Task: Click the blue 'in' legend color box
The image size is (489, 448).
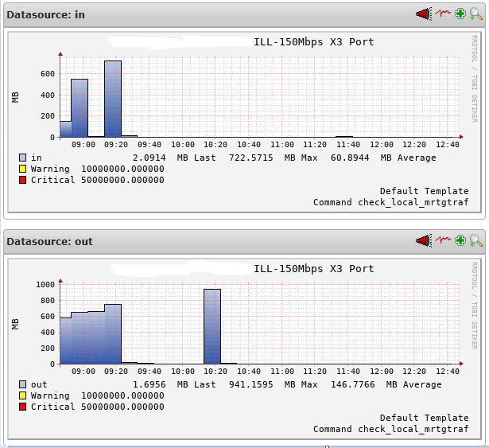Action: click(23, 158)
